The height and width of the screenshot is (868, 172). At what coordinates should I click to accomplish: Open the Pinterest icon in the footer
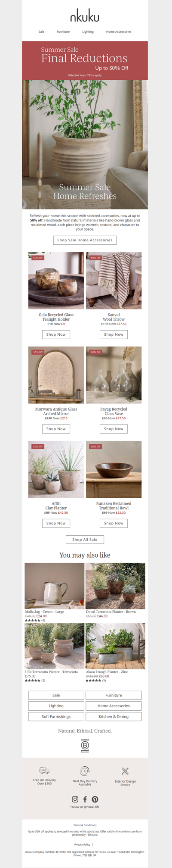click(x=95, y=799)
